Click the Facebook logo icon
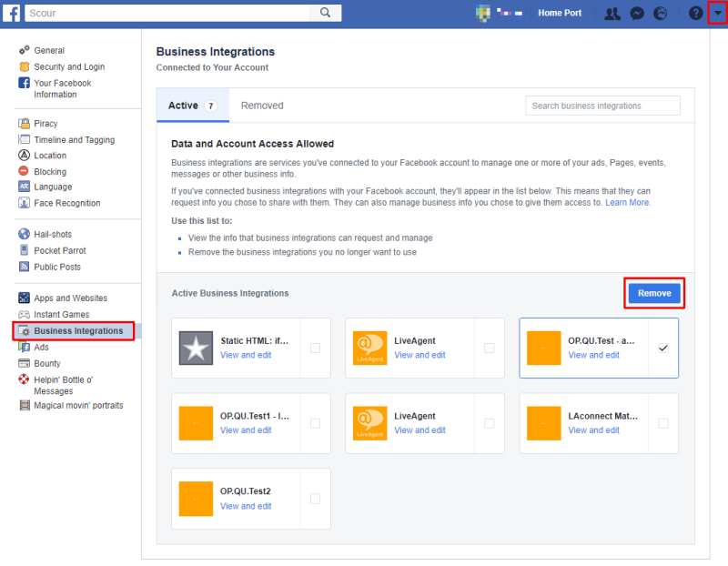Screen dimensions: 728x566 (11, 13)
